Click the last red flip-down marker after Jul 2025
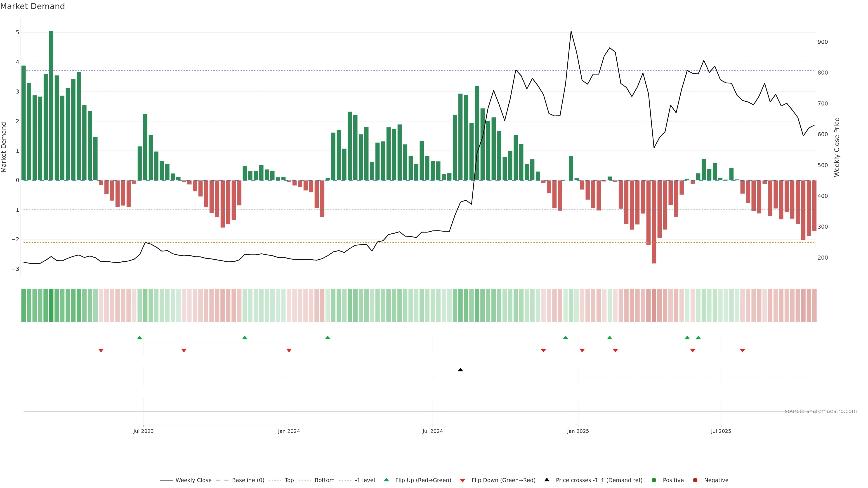 (742, 351)
